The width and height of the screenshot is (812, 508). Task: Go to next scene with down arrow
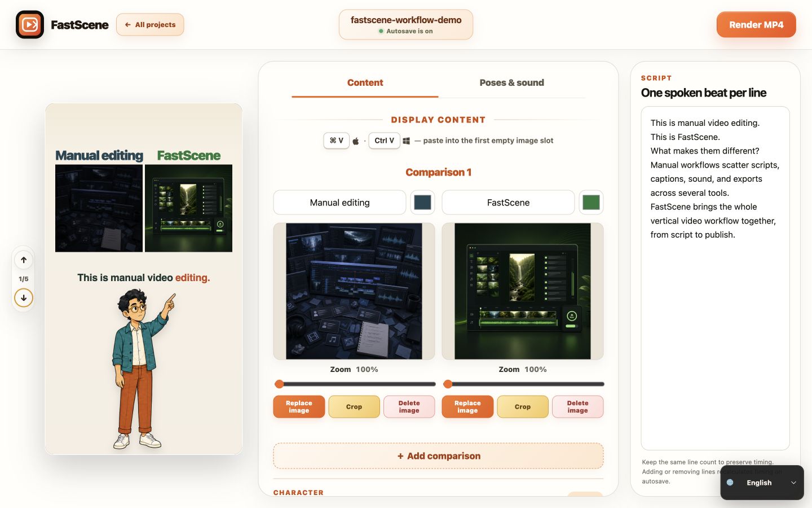coord(24,298)
